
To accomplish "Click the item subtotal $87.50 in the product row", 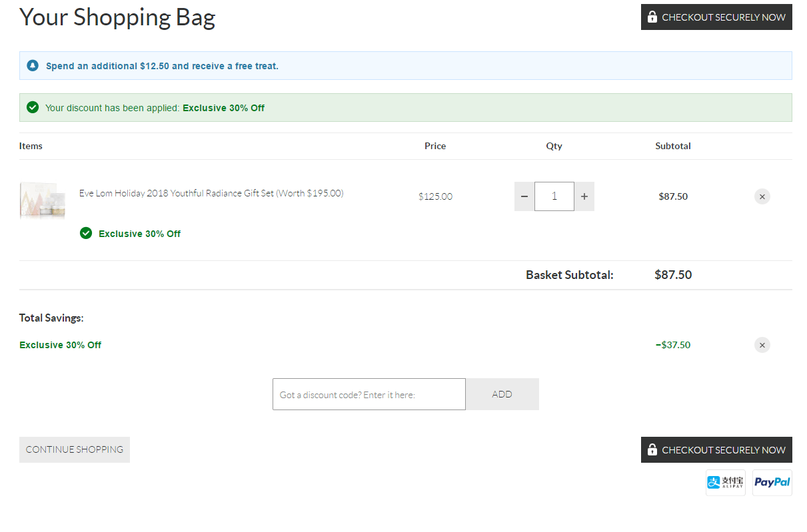I will click(673, 196).
